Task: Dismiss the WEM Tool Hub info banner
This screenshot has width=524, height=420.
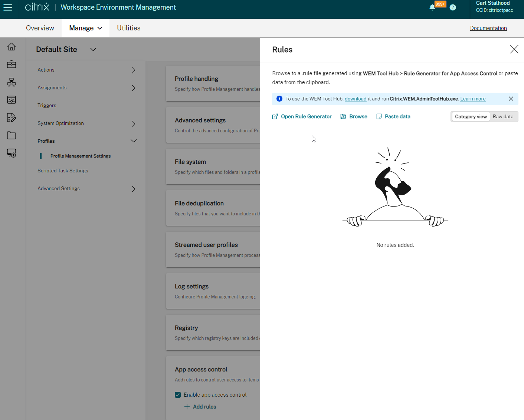Action: (x=511, y=99)
